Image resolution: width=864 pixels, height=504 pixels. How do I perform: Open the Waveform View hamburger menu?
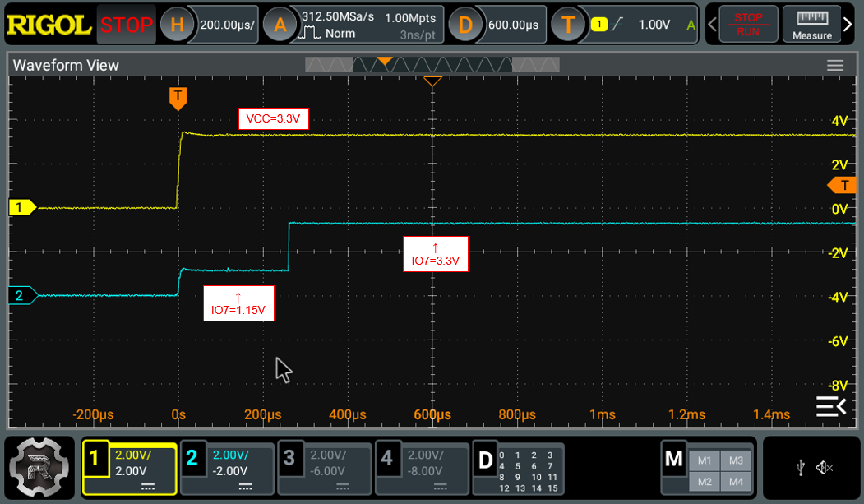[x=834, y=66]
